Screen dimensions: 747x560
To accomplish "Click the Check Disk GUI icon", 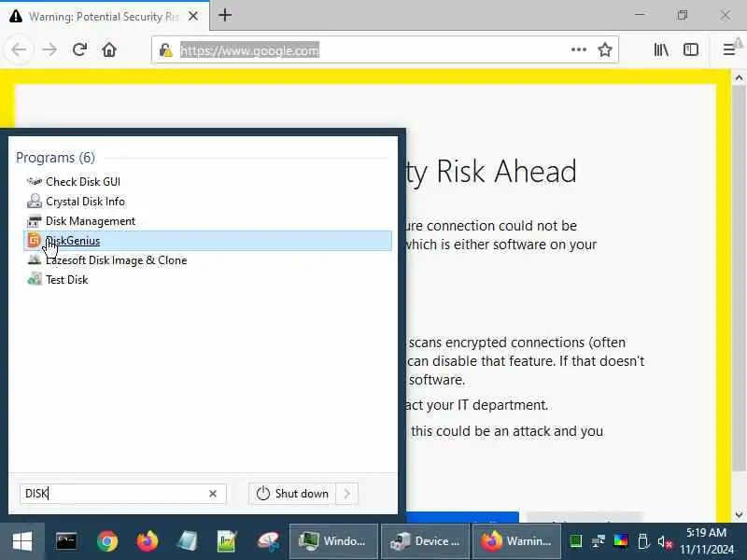I will pyautogui.click(x=35, y=181).
